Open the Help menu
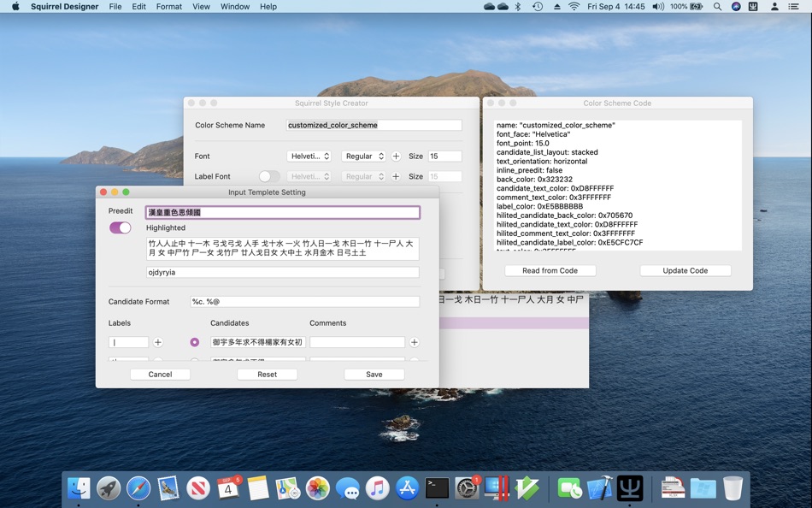 pos(268,6)
